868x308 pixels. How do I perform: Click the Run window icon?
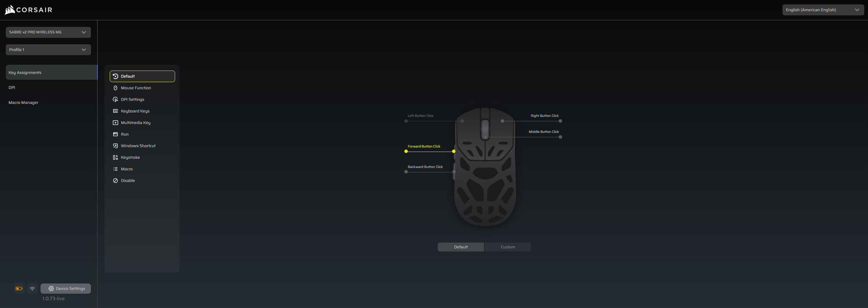pyautogui.click(x=115, y=134)
